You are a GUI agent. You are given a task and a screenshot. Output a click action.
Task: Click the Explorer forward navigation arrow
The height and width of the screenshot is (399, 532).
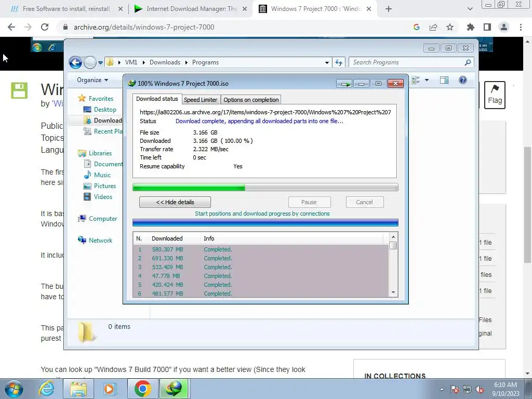coord(90,62)
